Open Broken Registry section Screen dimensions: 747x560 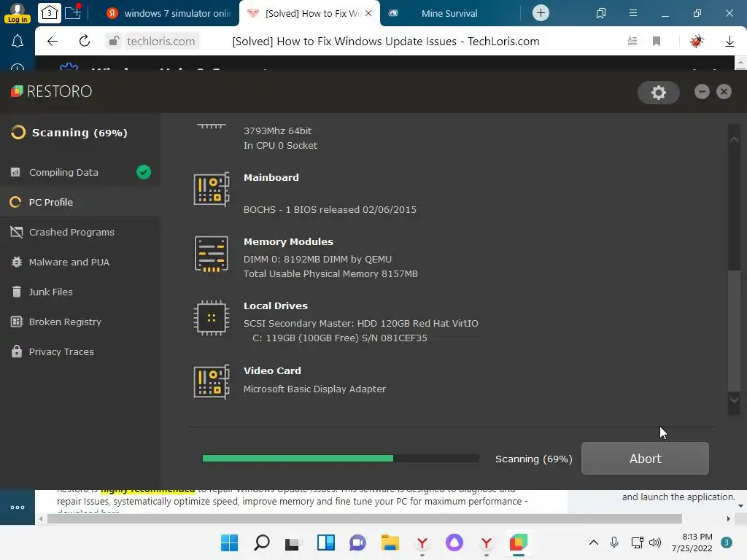(x=80, y=322)
